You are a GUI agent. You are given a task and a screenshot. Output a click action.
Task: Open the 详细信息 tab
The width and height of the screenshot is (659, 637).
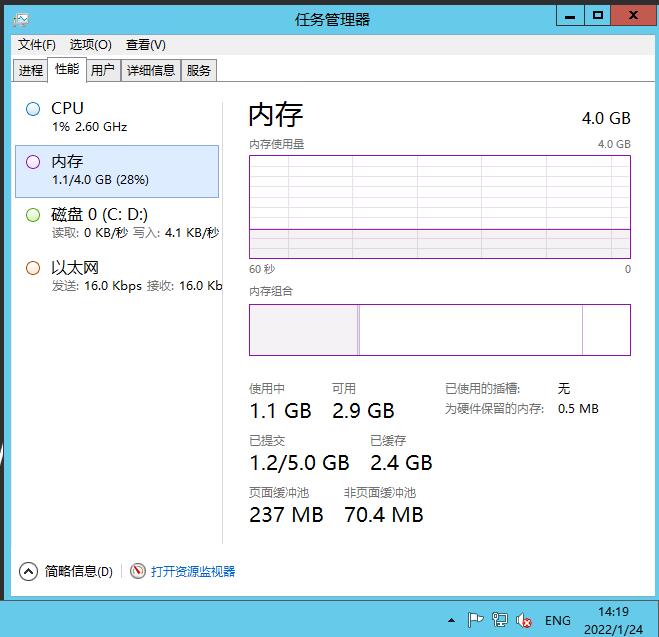(x=150, y=70)
